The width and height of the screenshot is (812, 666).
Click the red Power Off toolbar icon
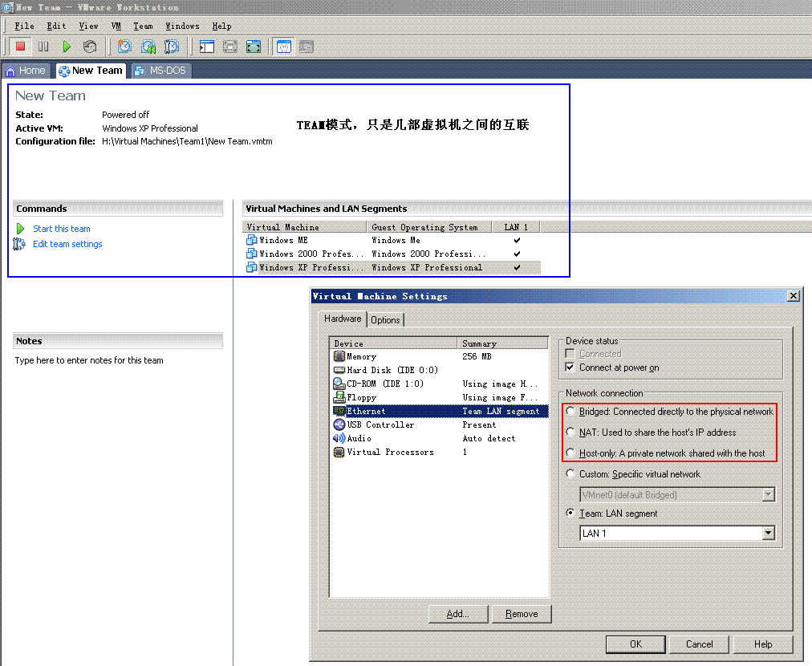coord(21,47)
